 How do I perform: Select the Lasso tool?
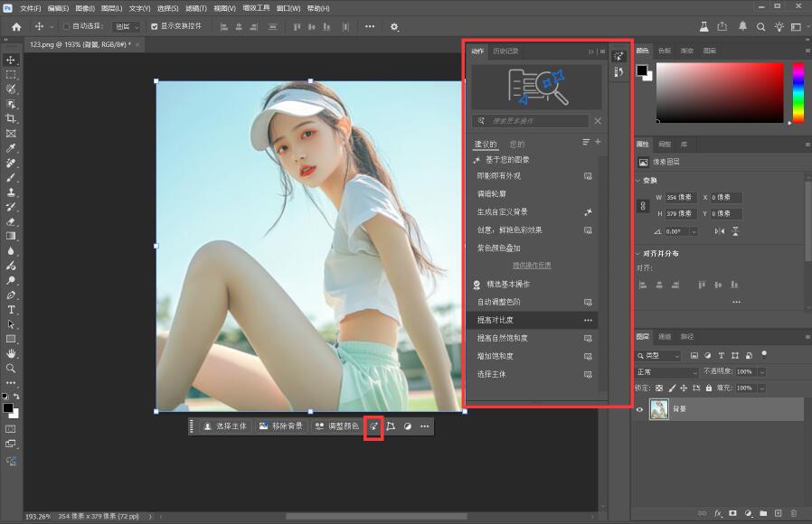[x=11, y=90]
